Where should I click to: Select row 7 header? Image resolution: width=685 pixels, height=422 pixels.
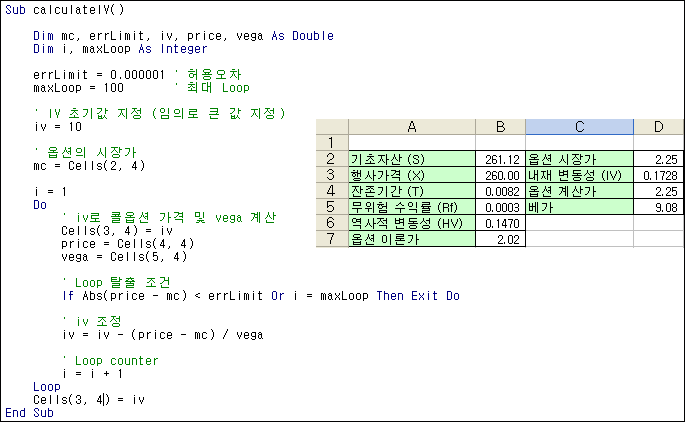[x=330, y=240]
